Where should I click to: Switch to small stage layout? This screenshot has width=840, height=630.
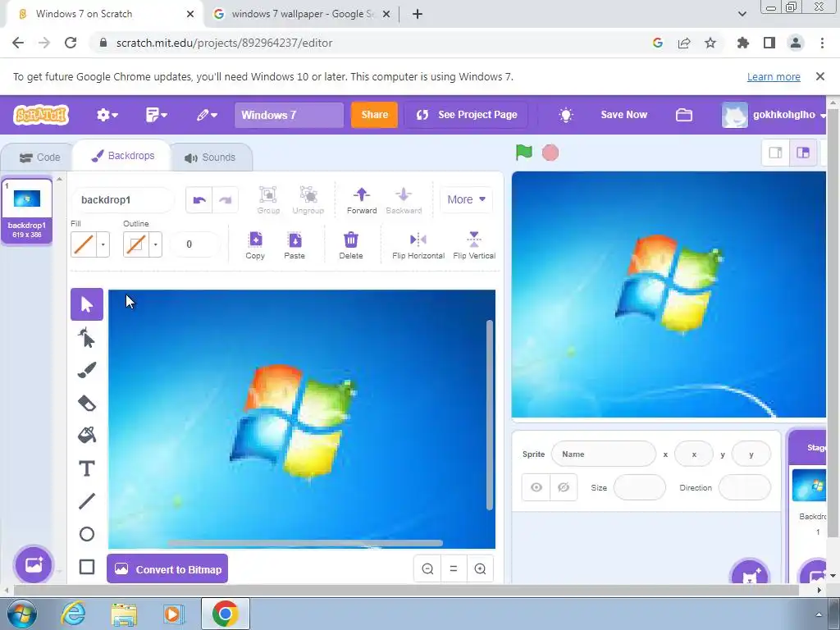coord(776,153)
